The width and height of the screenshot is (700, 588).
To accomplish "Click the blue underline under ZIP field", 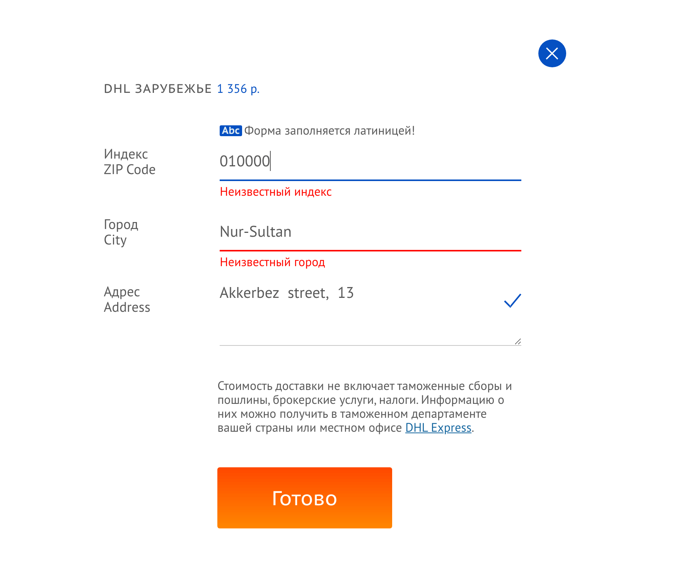I will pyautogui.click(x=370, y=180).
